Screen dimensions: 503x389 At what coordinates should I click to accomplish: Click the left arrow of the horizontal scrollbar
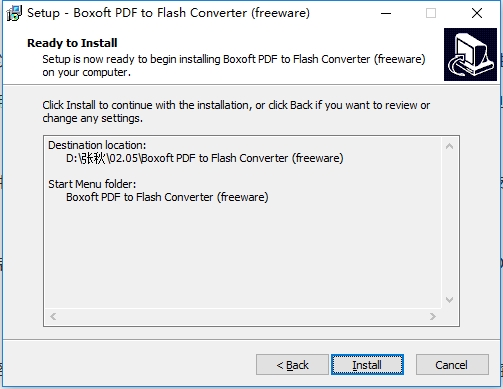(53, 316)
